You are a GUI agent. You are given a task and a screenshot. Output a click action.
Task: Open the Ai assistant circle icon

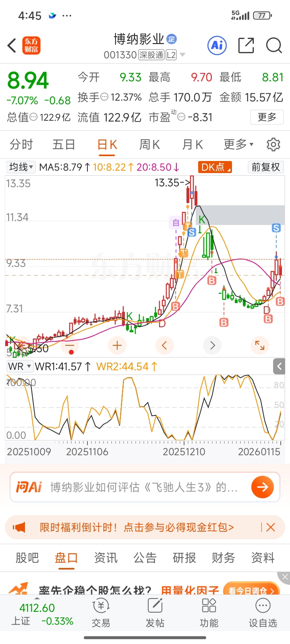tap(217, 45)
